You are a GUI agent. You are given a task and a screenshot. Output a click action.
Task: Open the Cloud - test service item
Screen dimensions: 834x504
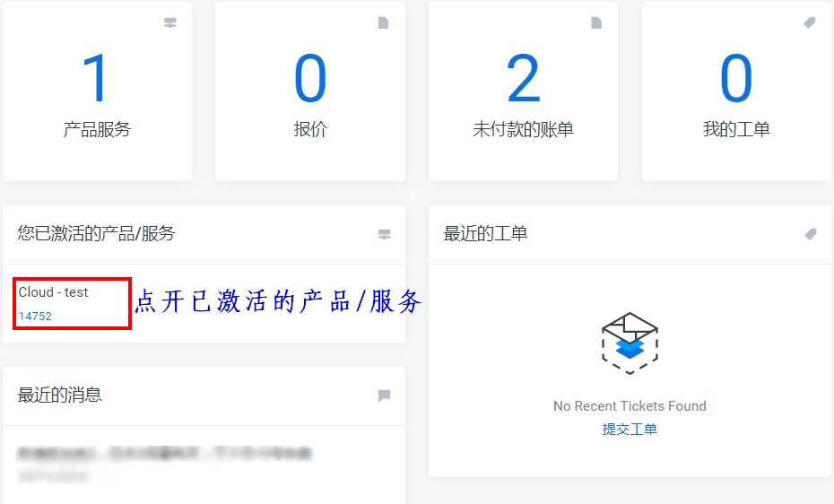point(53,292)
